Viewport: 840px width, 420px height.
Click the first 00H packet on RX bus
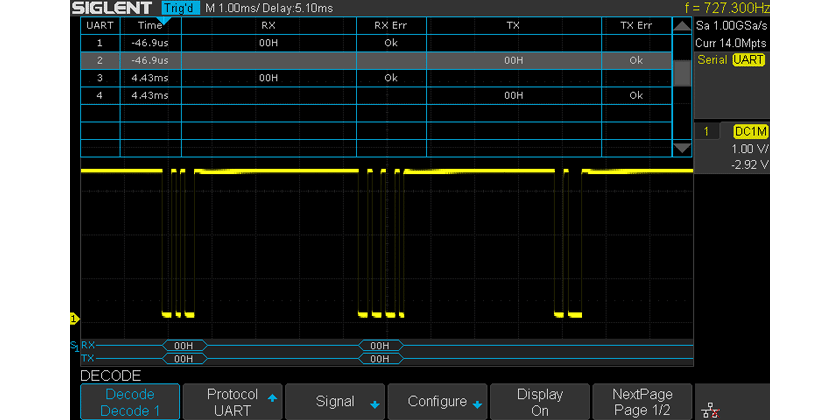[184, 345]
